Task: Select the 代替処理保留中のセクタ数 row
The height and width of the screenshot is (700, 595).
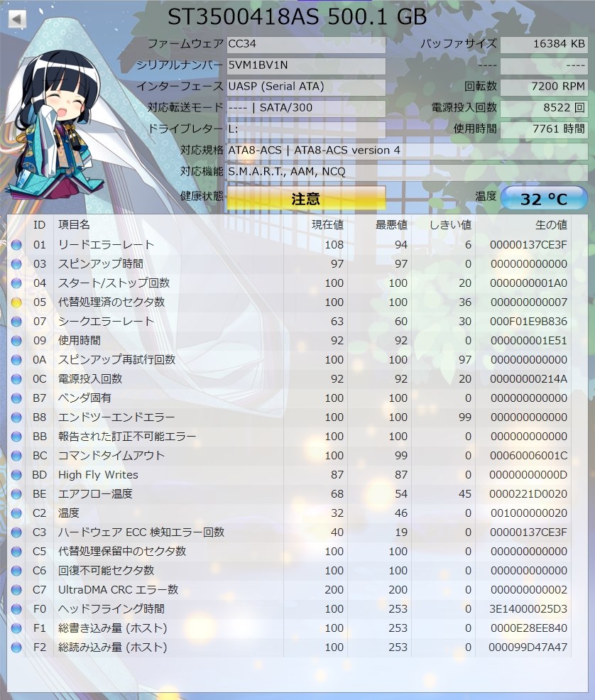Action: pos(122,552)
